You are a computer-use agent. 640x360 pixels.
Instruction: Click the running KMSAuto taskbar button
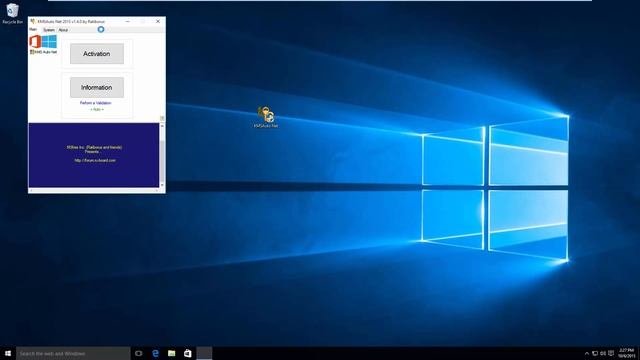[x=204, y=353]
